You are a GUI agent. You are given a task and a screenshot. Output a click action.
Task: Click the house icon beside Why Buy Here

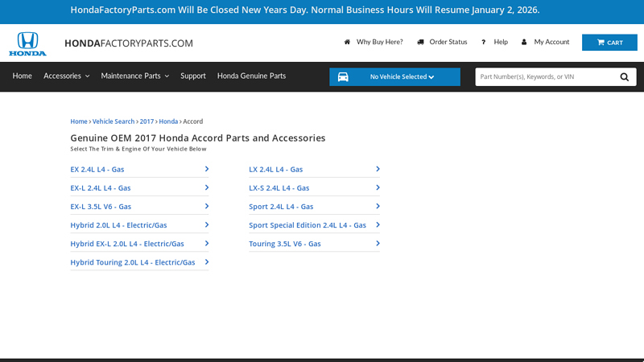pyautogui.click(x=347, y=42)
